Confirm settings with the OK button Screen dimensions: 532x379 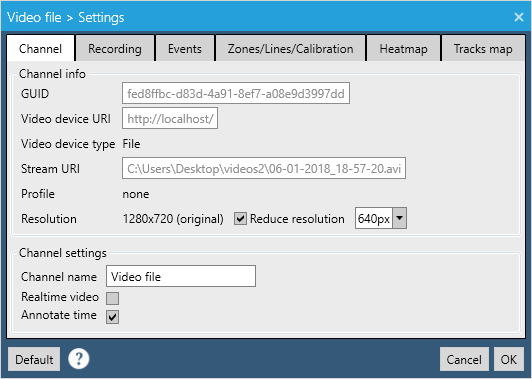pos(509,359)
